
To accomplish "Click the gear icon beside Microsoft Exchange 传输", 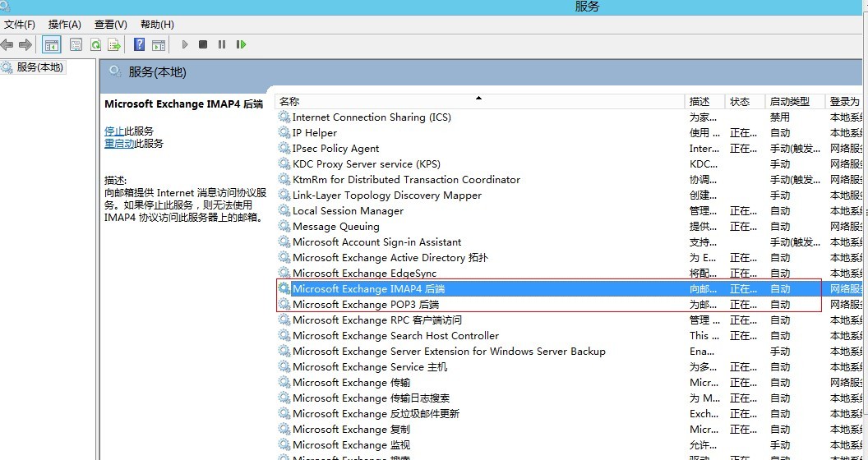I will pos(284,383).
